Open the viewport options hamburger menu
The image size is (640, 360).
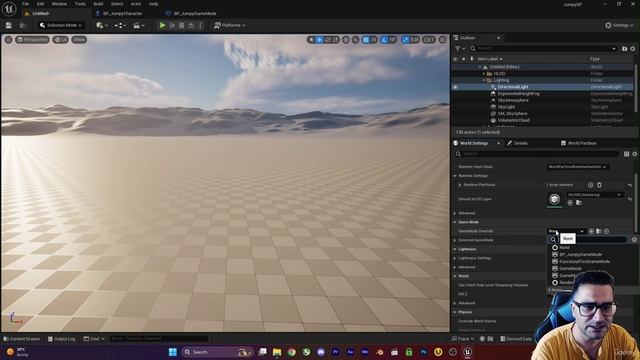click(x=8, y=40)
